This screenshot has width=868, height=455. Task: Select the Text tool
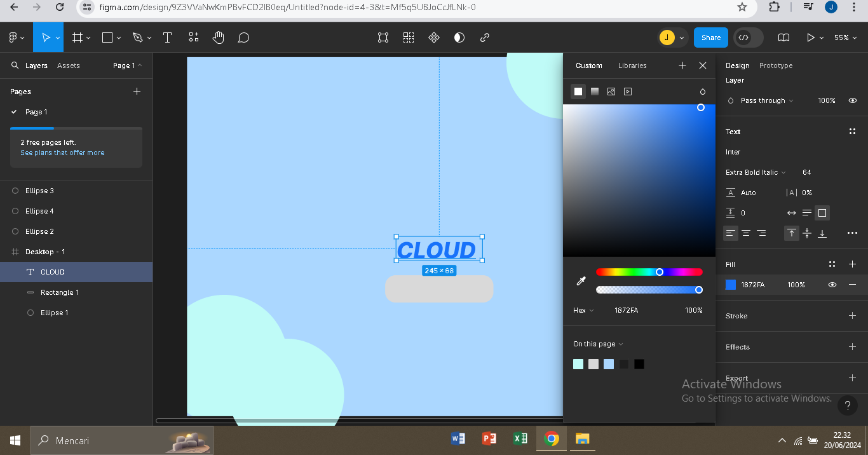pyautogui.click(x=167, y=38)
